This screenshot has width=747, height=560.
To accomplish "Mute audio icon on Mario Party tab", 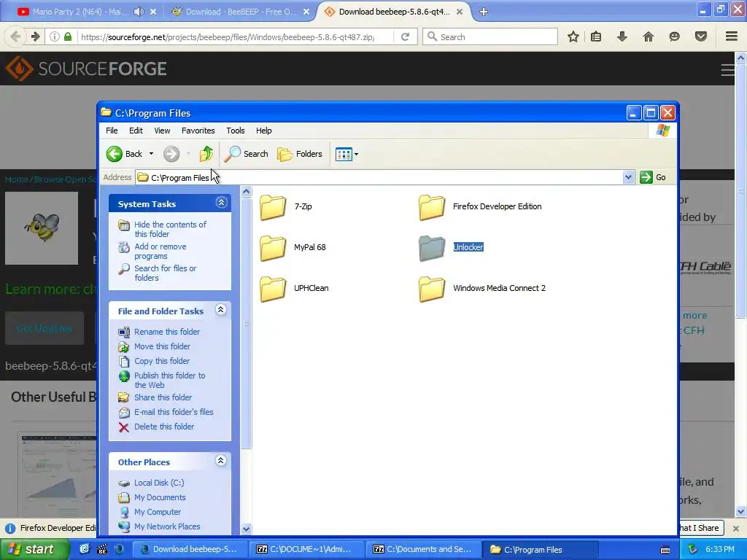I will (139, 12).
